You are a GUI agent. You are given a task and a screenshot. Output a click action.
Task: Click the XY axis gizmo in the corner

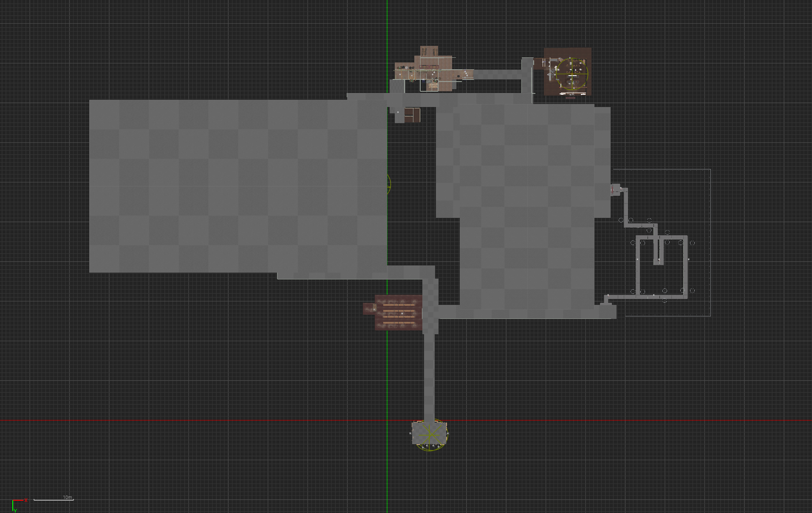[17, 504]
